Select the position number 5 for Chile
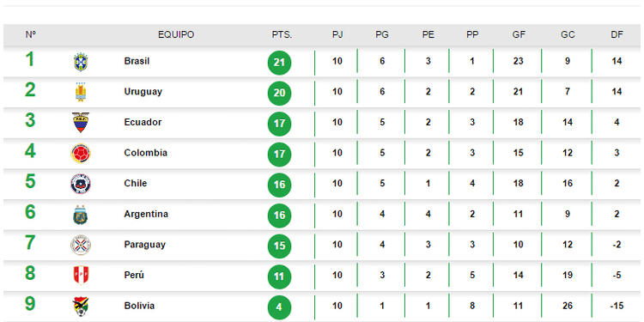 point(30,181)
